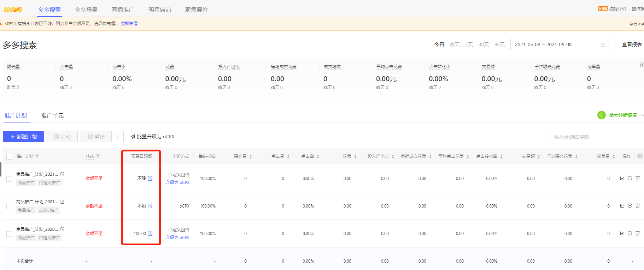
Task: Switch to the 推广单元 tab
Action: (52, 115)
